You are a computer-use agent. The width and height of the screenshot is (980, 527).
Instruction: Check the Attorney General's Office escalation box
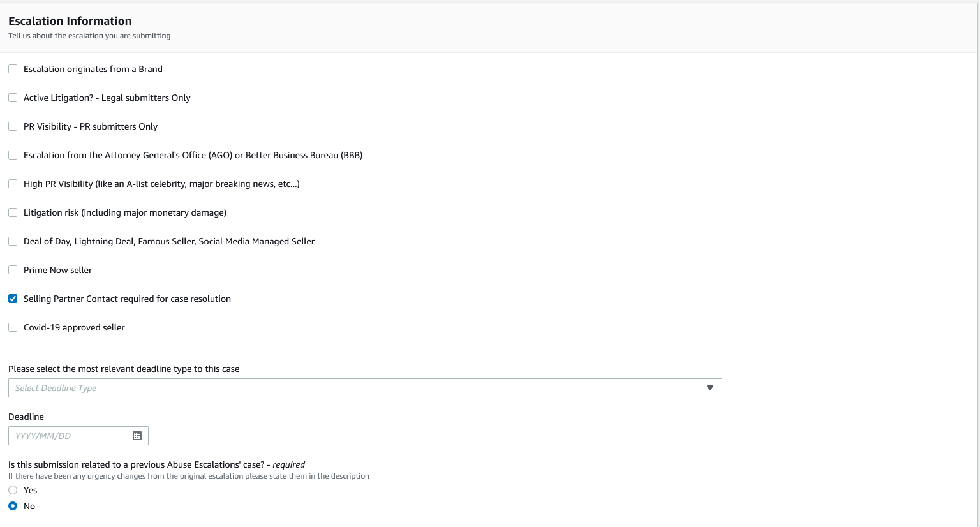(x=13, y=155)
